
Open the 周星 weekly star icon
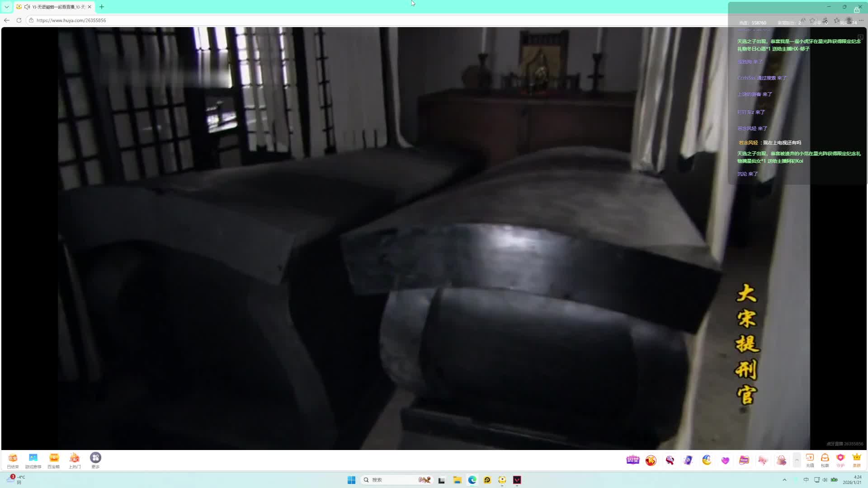632,460
